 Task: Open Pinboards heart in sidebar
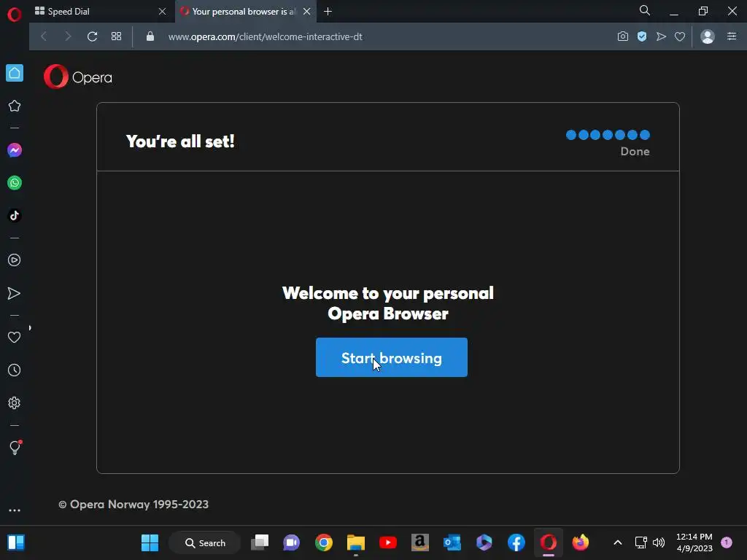[15, 337]
